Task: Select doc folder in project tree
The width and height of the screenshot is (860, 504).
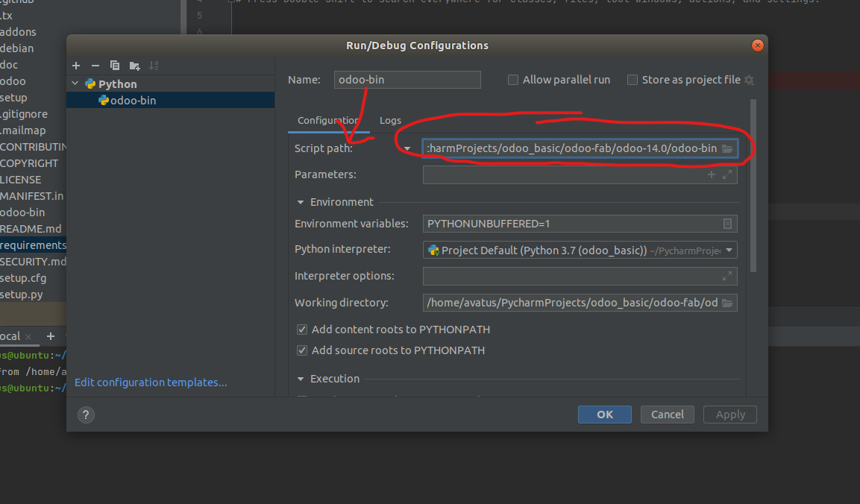Action: point(10,65)
